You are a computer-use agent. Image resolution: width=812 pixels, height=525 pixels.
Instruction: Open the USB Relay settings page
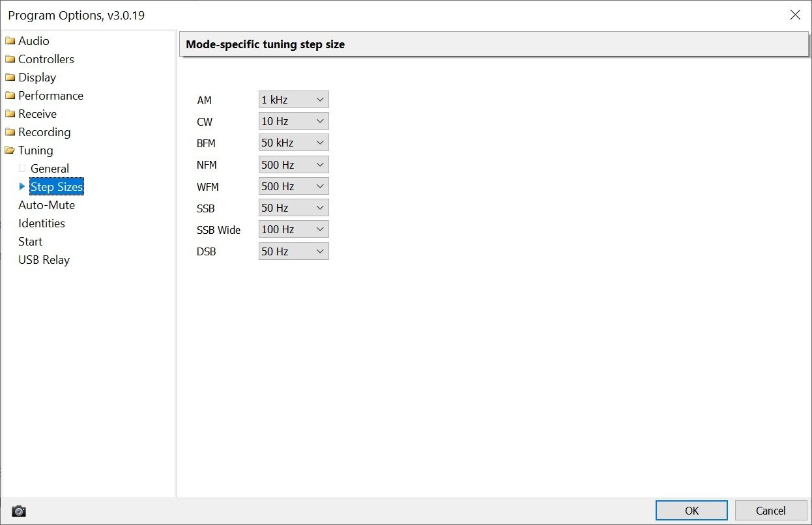pos(44,260)
